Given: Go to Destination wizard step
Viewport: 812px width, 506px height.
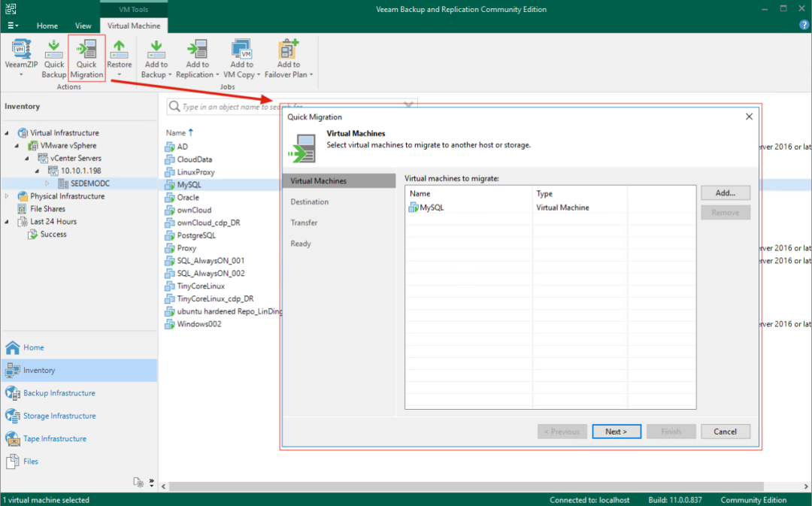Looking at the screenshot, I should 309,202.
